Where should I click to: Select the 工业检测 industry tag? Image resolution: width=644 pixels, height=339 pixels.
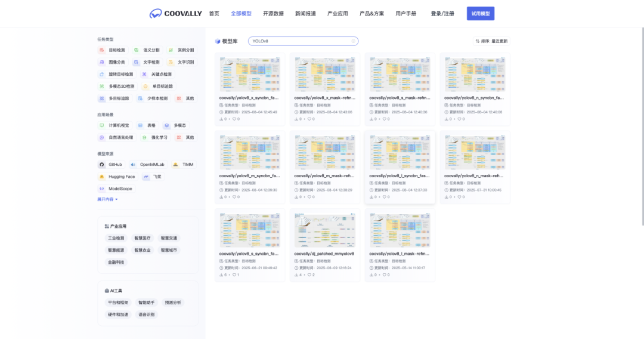tap(116, 238)
